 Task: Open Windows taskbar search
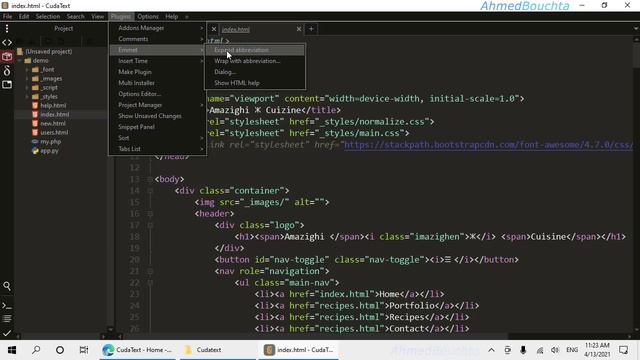pos(36,350)
